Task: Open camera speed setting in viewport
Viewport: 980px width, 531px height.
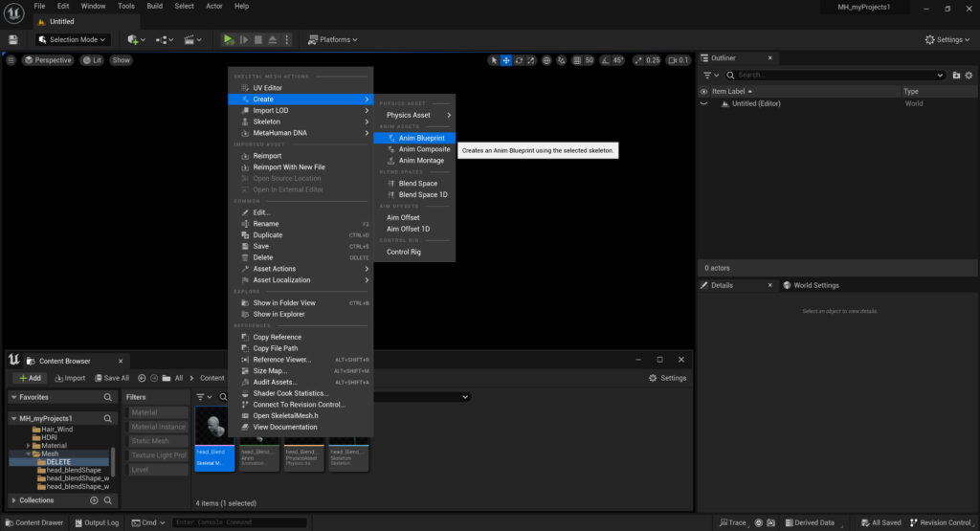Action: click(x=679, y=60)
